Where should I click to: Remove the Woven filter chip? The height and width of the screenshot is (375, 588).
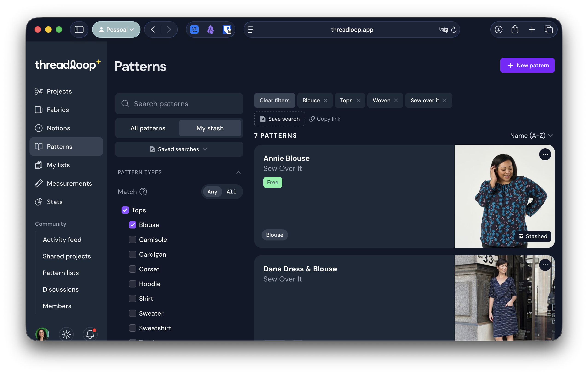point(396,100)
